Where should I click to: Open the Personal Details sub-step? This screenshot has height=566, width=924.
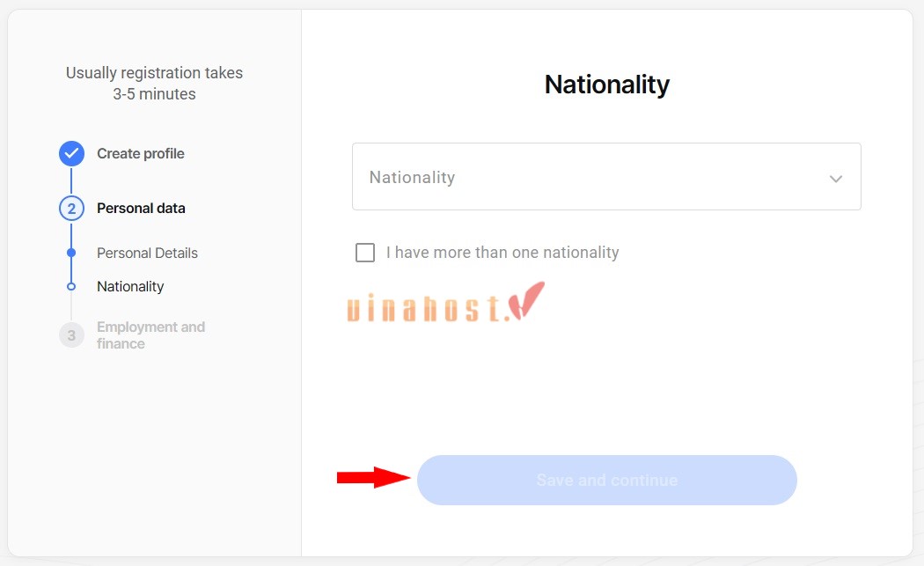click(147, 254)
